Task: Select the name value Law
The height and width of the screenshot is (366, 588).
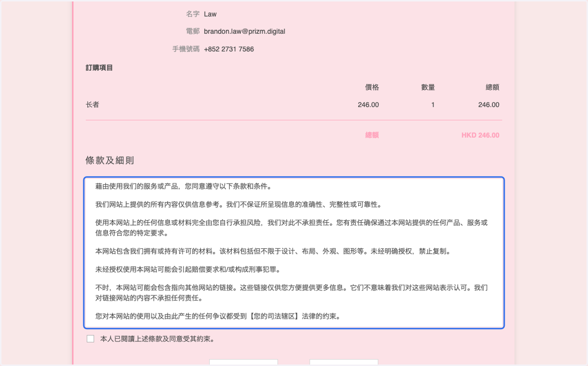Action: tap(210, 14)
